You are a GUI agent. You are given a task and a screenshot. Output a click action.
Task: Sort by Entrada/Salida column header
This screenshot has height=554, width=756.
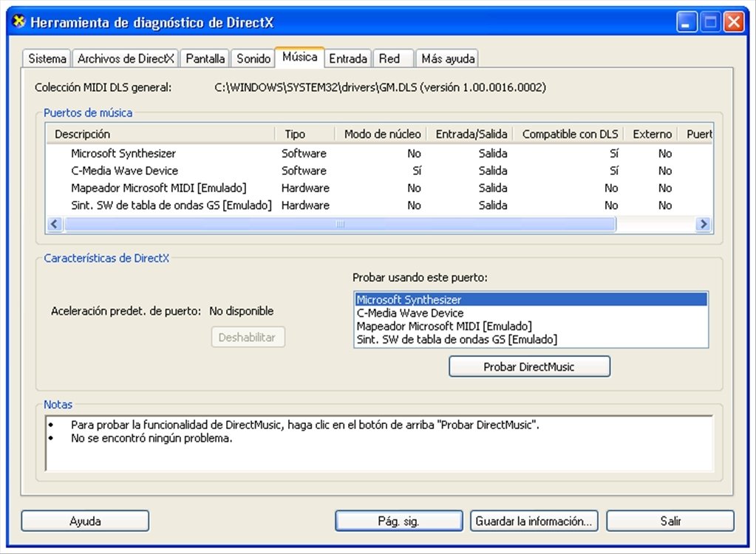pos(471,134)
